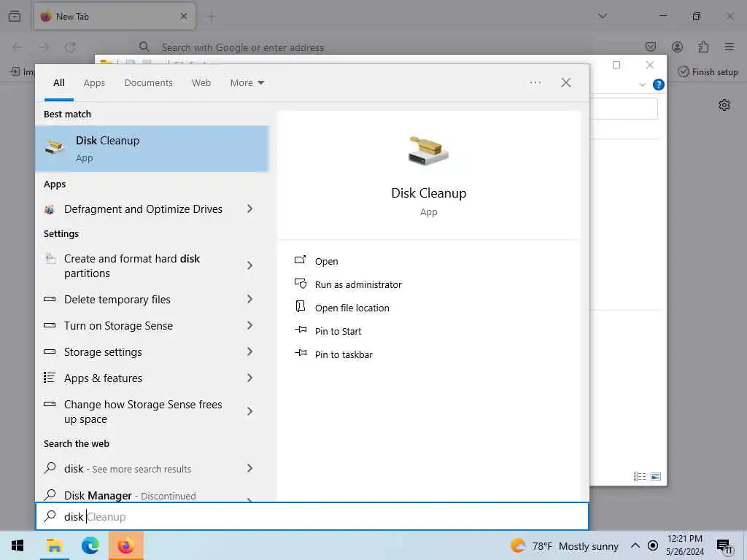Click the large Disk Cleanup preview icon
The image size is (747, 560).
tap(428, 152)
